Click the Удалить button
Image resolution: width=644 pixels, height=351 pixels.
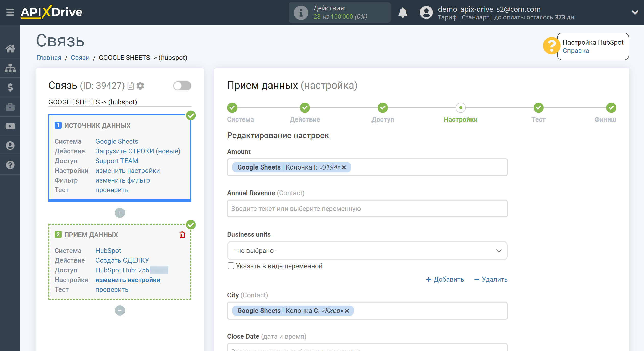491,279
